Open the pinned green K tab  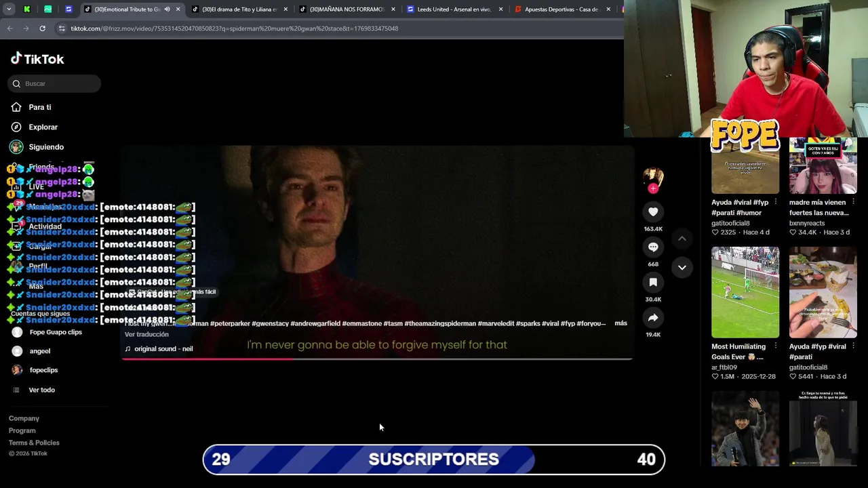point(27,9)
